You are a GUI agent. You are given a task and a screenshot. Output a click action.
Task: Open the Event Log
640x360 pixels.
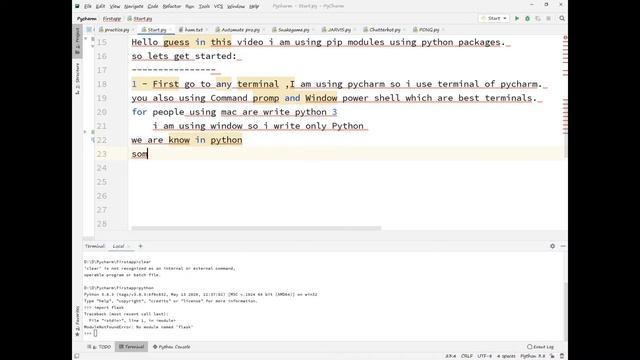coord(540,347)
